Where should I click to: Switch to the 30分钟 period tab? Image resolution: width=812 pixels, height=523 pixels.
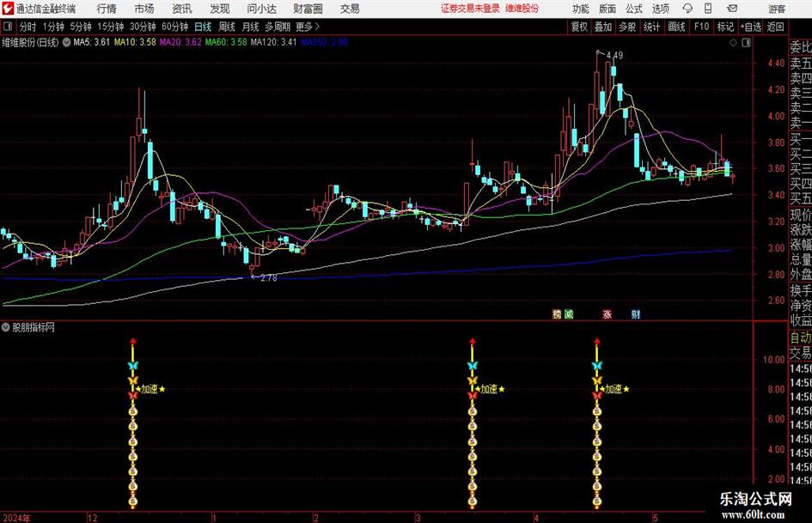coord(143,27)
